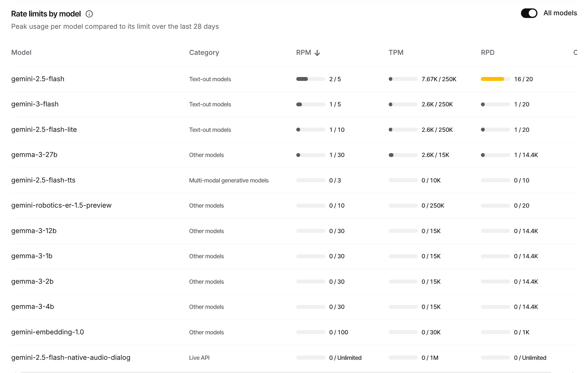The image size is (588, 373).
Task: Click the RPM column header label
Action: point(303,53)
